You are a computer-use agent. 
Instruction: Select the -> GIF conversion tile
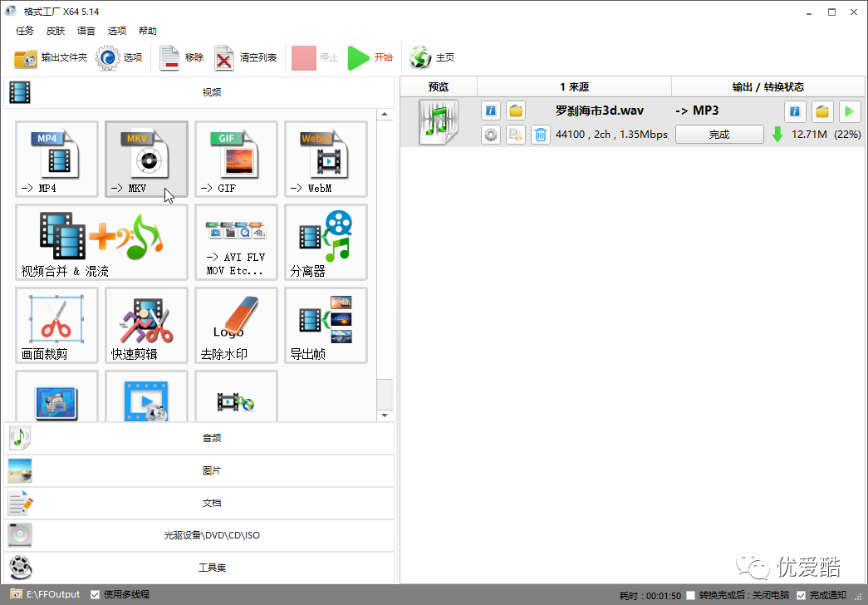[236, 159]
